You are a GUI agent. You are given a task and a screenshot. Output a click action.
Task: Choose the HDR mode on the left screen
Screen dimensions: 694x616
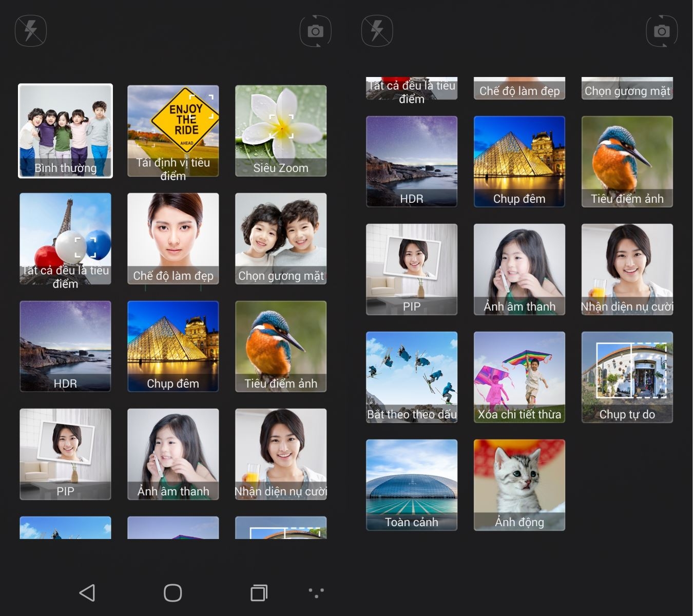coord(65,346)
